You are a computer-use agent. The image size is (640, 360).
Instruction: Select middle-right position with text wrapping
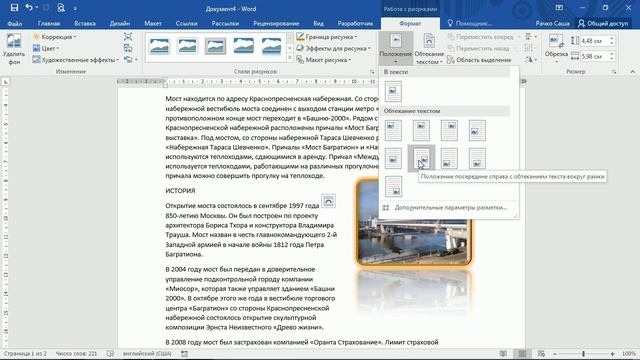coord(421,158)
